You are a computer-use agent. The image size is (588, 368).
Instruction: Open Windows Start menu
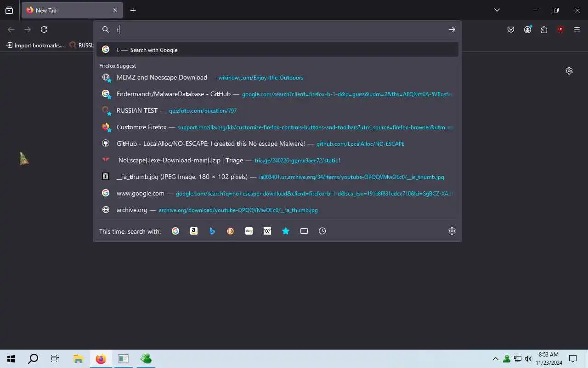point(11,359)
